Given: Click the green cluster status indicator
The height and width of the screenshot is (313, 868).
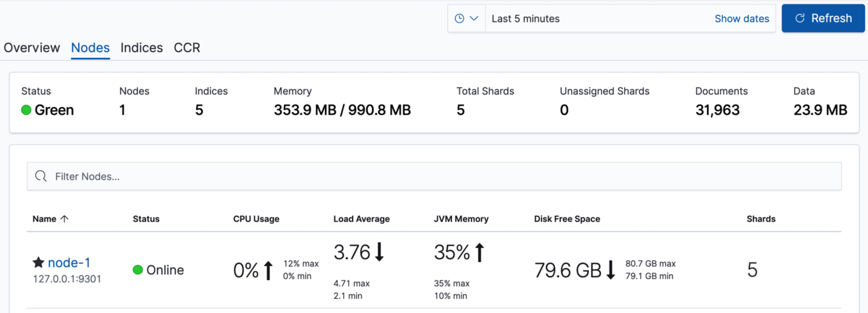Looking at the screenshot, I should coord(26,110).
